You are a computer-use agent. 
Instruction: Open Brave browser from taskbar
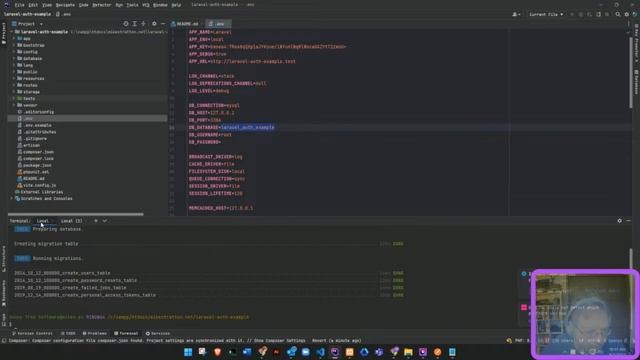(218, 352)
